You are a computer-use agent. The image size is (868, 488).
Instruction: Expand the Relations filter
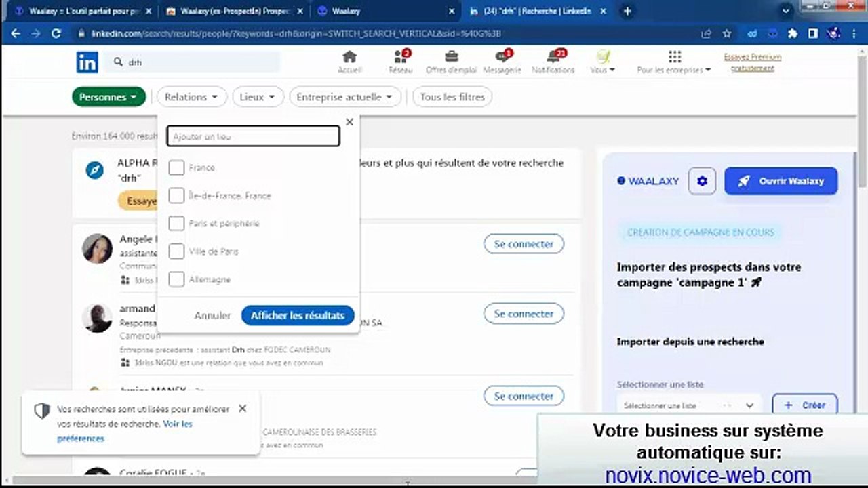point(192,97)
